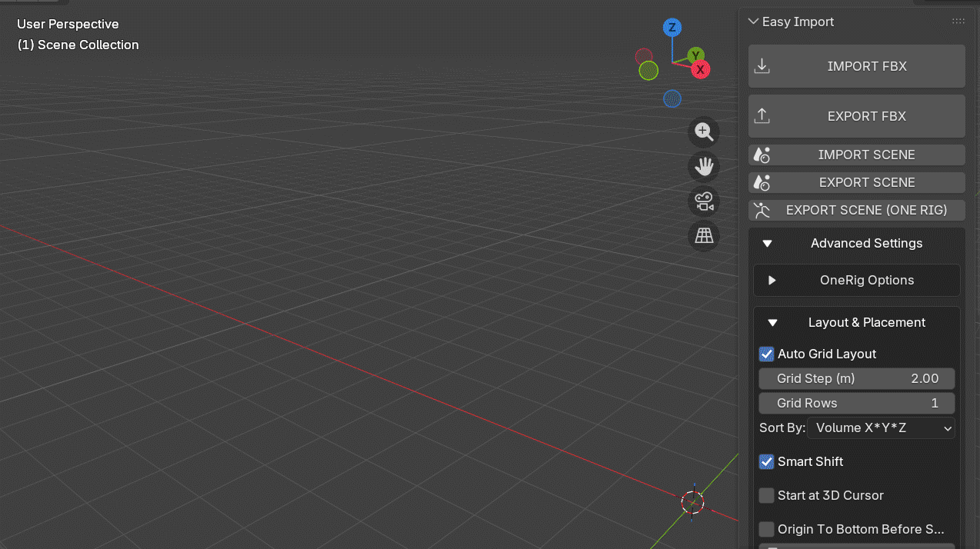Expand OneRig Options section
The width and height of the screenshot is (980, 549).
coord(857,280)
